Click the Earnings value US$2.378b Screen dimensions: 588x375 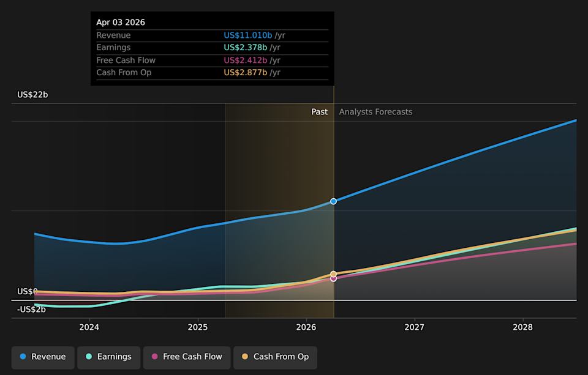click(x=246, y=48)
